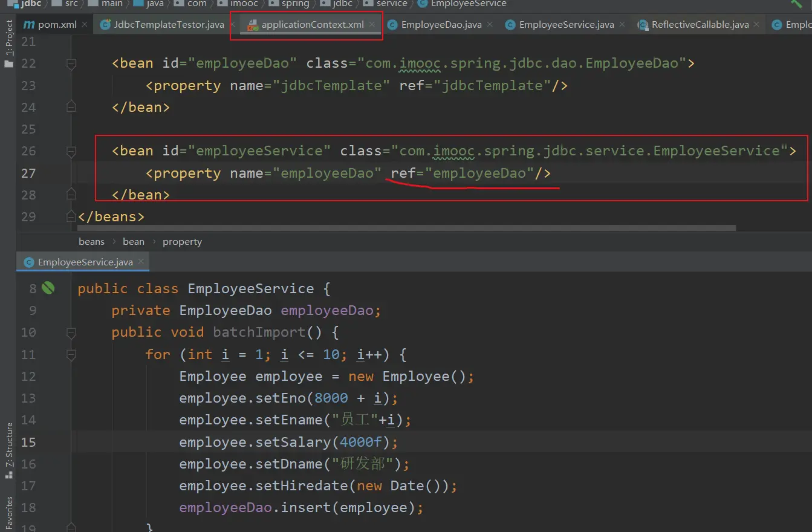
Task: Click the green build hammer icon
Action: click(x=797, y=3)
